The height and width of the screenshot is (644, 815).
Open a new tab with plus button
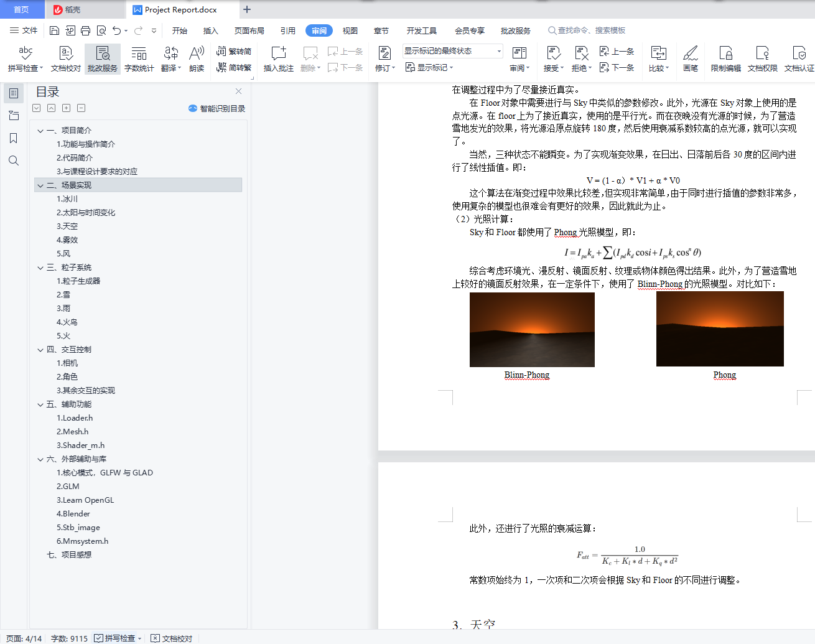[247, 9]
